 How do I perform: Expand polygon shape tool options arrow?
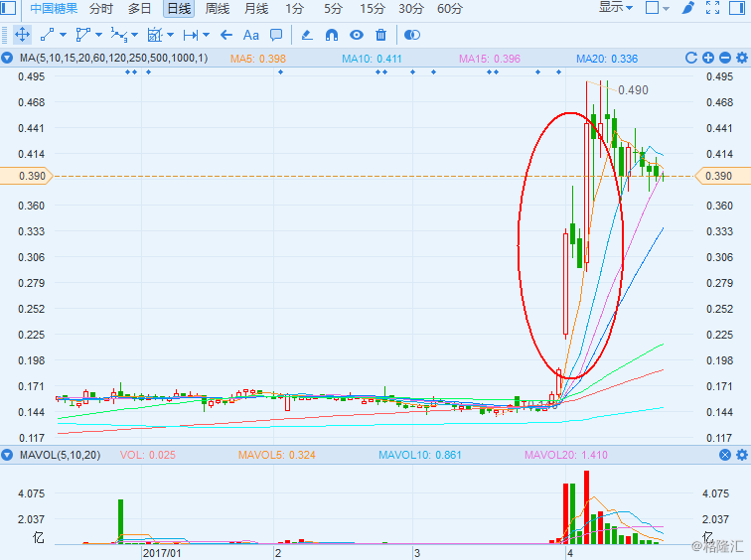pos(98,35)
